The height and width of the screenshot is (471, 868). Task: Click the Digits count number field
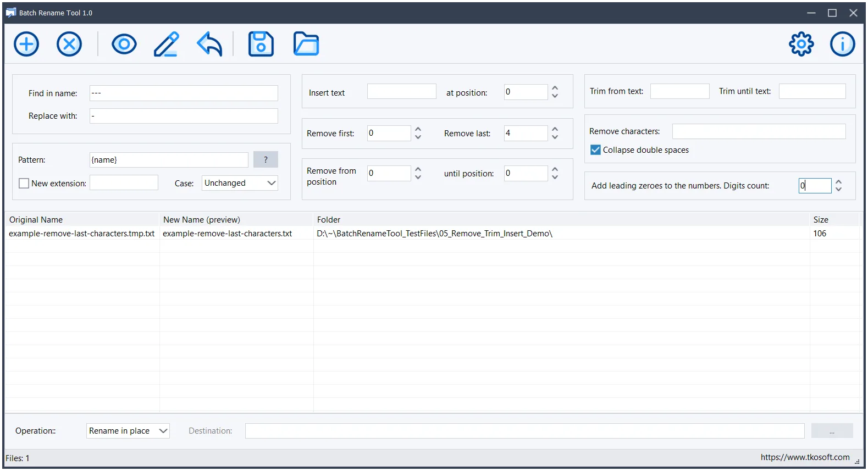815,186
